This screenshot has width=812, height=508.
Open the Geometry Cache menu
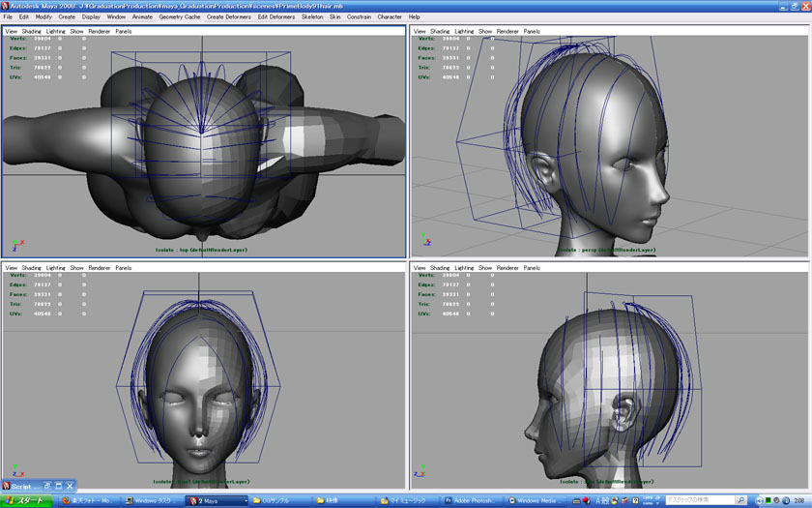[x=180, y=16]
